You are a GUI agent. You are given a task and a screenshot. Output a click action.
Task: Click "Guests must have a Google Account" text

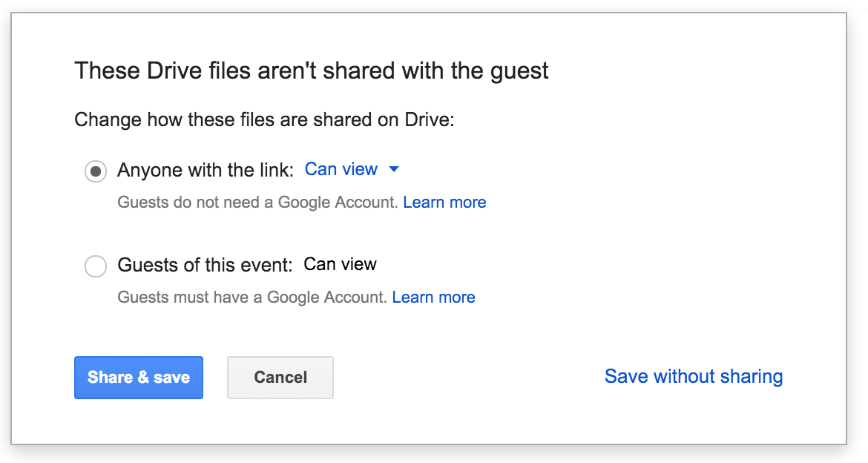click(x=252, y=298)
